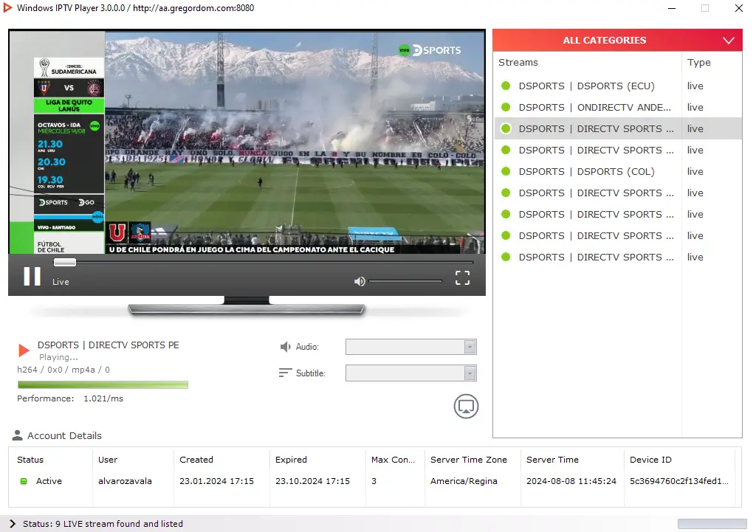Click the 'Live' label in the player controls
The height and width of the screenshot is (532, 756).
click(x=61, y=282)
